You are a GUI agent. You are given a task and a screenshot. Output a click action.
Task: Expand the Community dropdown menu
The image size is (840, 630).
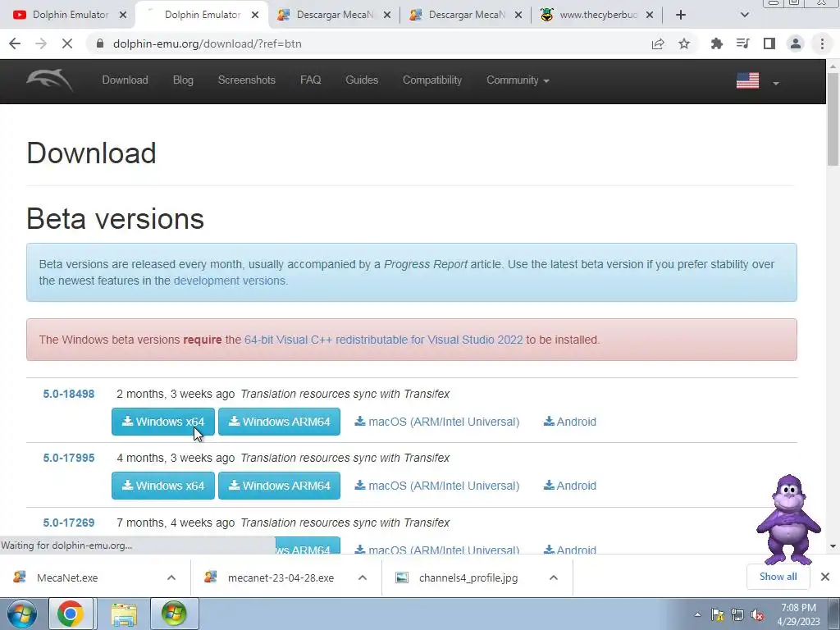(x=518, y=80)
